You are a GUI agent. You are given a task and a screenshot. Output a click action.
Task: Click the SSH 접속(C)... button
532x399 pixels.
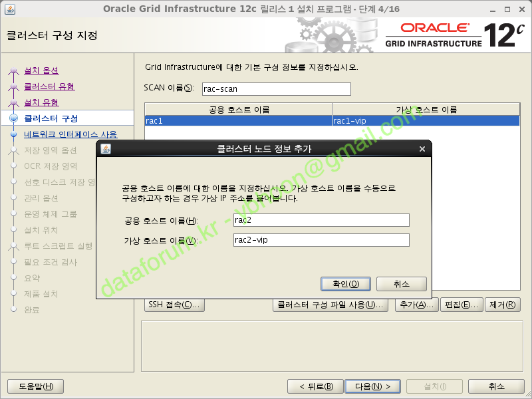click(174, 305)
